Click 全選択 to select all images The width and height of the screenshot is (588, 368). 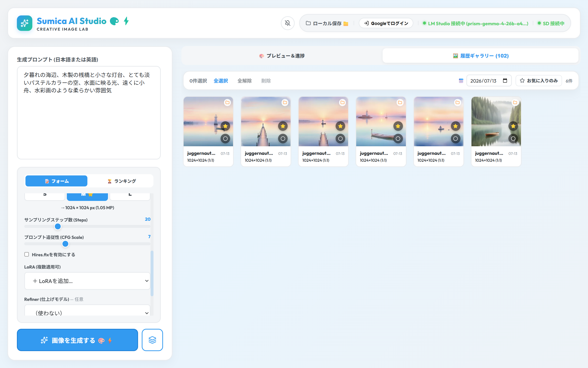coord(221,81)
